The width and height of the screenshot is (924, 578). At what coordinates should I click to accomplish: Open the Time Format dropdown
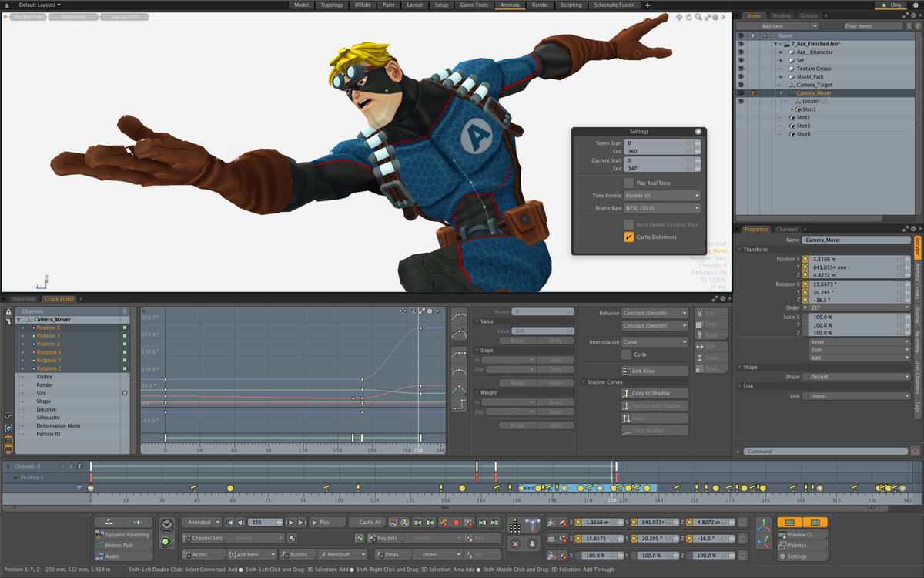[x=662, y=196]
